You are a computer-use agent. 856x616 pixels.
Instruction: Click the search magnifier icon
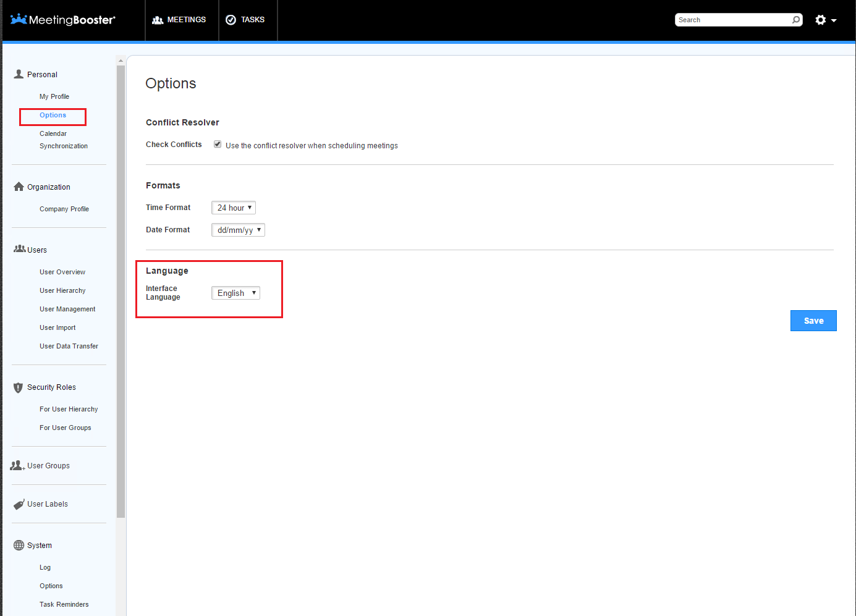click(x=795, y=19)
